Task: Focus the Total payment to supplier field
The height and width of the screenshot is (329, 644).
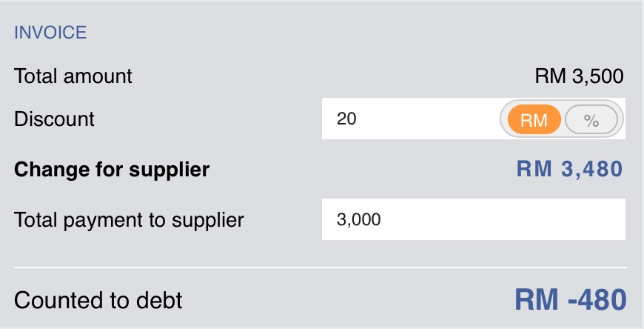Action: coord(474,219)
